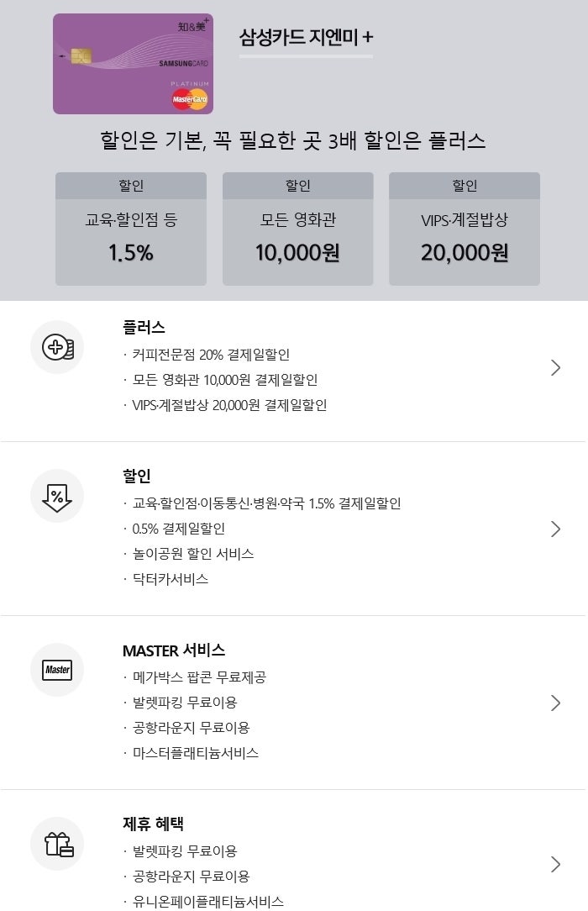The height and width of the screenshot is (911, 588).
Task: Click the 할인 percent arrow icon
Action: click(57, 496)
